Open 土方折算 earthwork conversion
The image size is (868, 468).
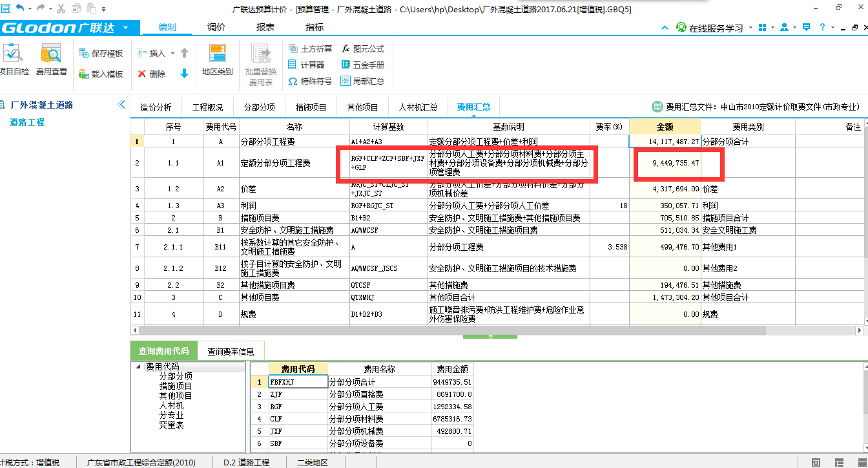pos(309,49)
